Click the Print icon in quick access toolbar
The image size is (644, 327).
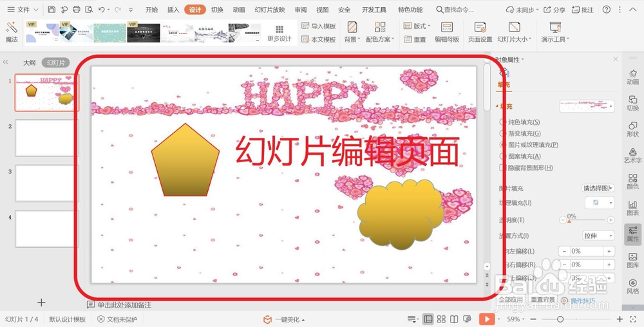pyautogui.click(x=77, y=10)
